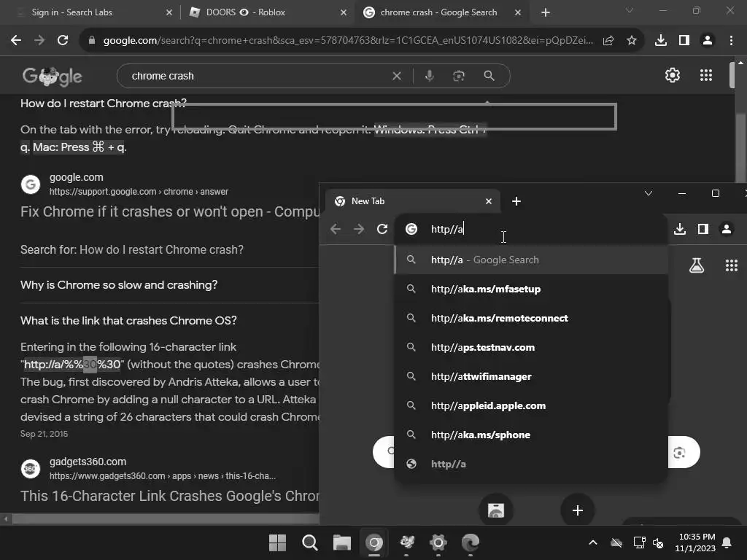Screen dimensions: 747x560
Task: Choose http//aka.ms/remoteconnect suggestion
Action: (x=531, y=318)
